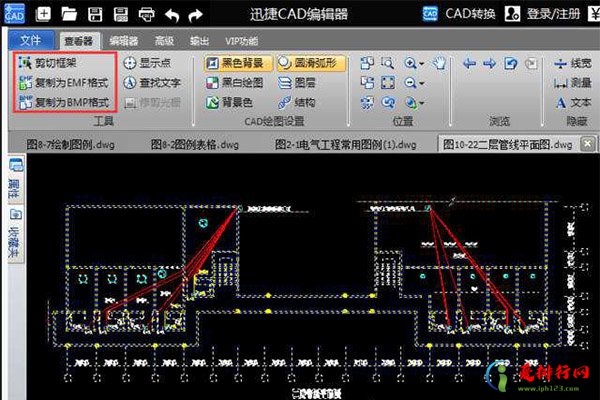Open the 图2-1电气工程常用图例(1).dwg tab

coord(346,145)
